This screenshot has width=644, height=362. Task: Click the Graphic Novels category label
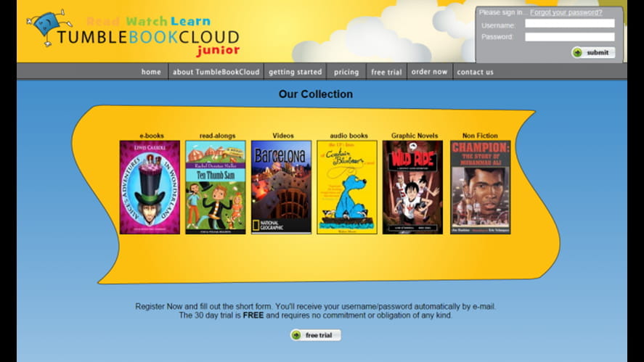[415, 136]
